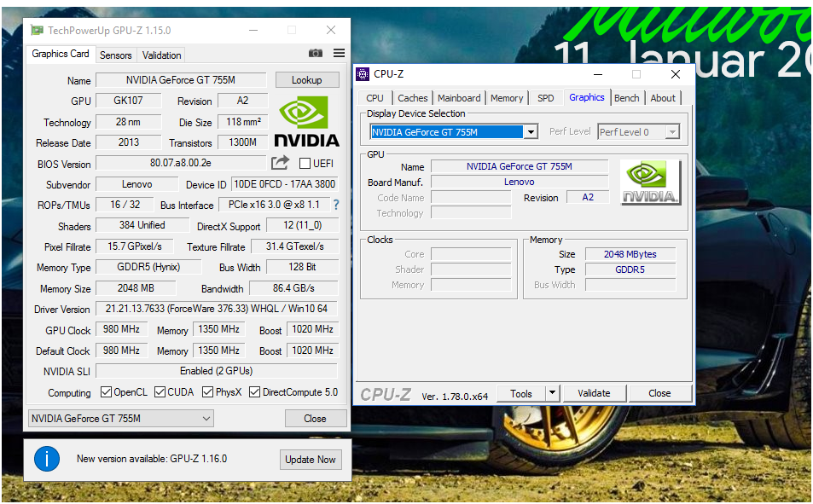Click the 128 Bit bus width value

pos(302,267)
